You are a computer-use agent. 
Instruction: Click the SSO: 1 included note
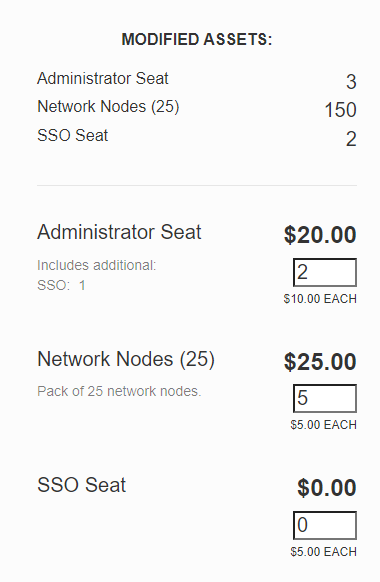[x=61, y=285]
